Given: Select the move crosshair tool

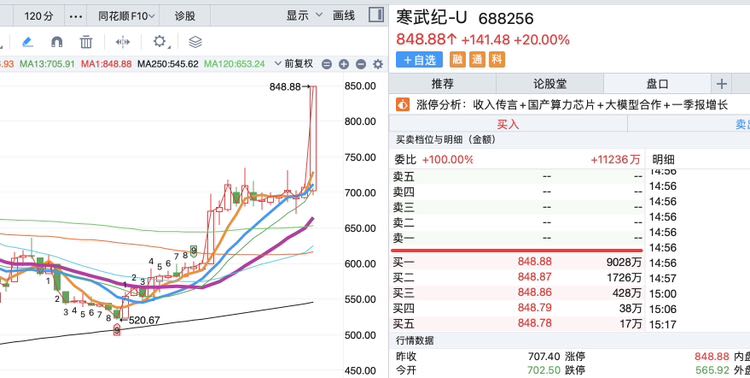Looking at the screenshot, I should 123,42.
